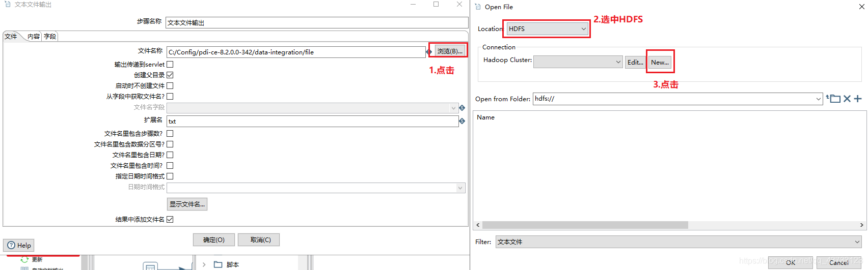
Task: Click the delete X icon beside folder path
Action: pos(847,99)
